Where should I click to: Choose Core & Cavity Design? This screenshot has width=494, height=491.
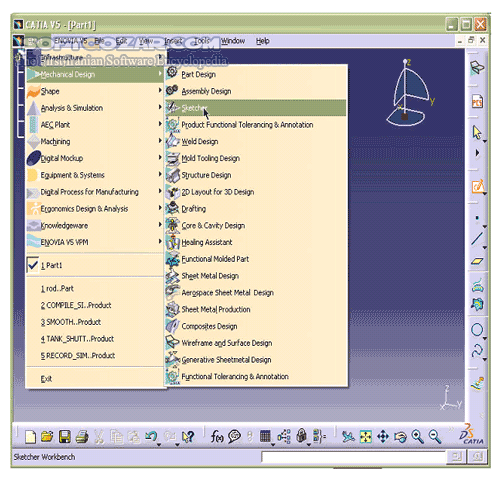pos(256,226)
